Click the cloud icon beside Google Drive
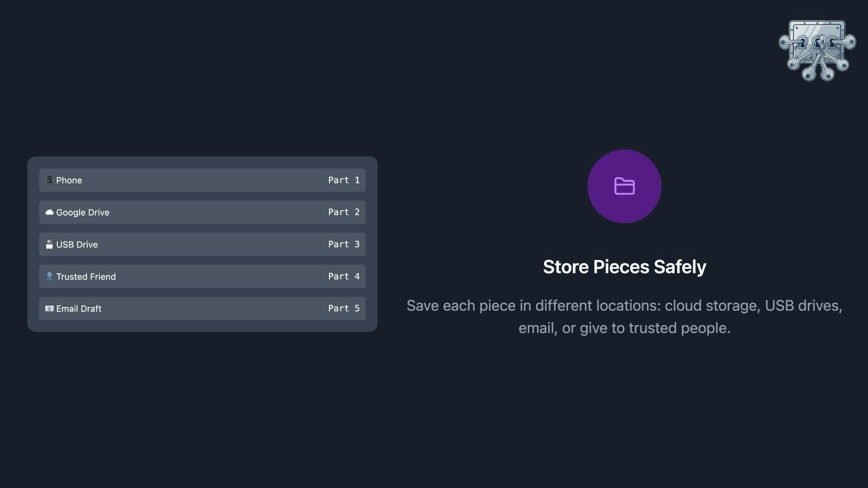The height and width of the screenshot is (488, 868). pyautogui.click(x=49, y=212)
